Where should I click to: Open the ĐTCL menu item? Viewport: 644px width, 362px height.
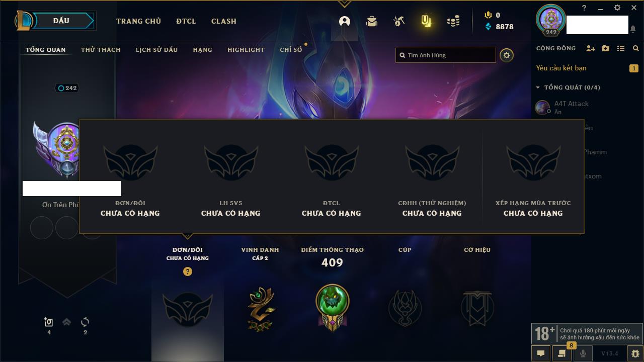186,21
